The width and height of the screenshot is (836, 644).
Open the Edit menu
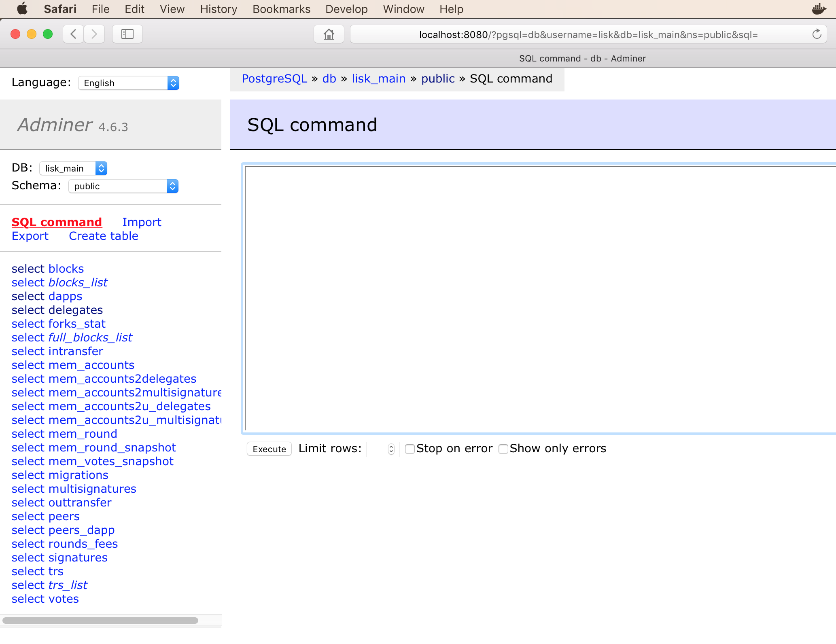tap(134, 9)
